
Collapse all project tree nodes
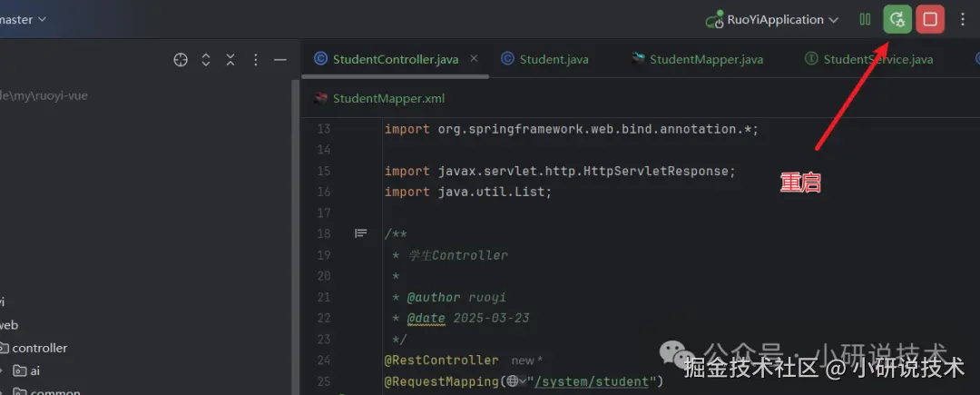tap(230, 60)
